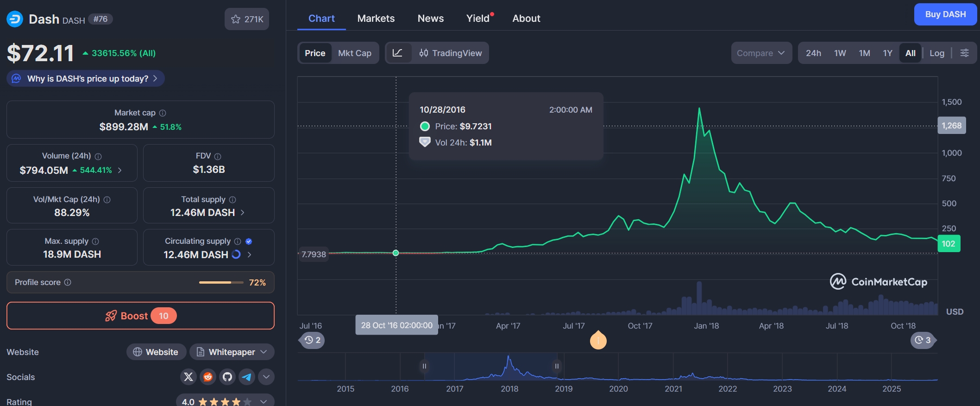Open chart settings sliders icon
Screen dimensions: 980x406
coord(964,53)
